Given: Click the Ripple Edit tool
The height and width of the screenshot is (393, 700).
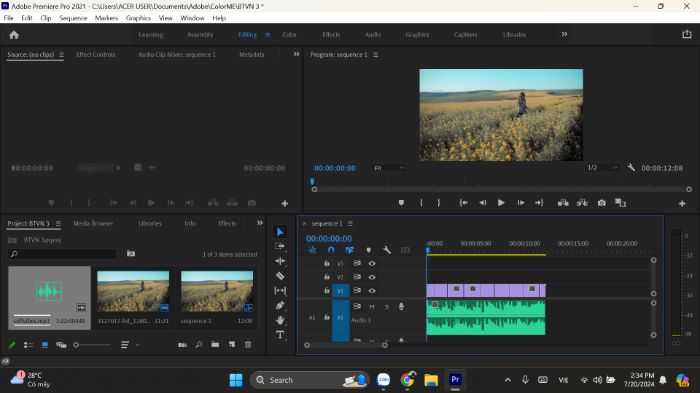Looking at the screenshot, I should click(280, 261).
